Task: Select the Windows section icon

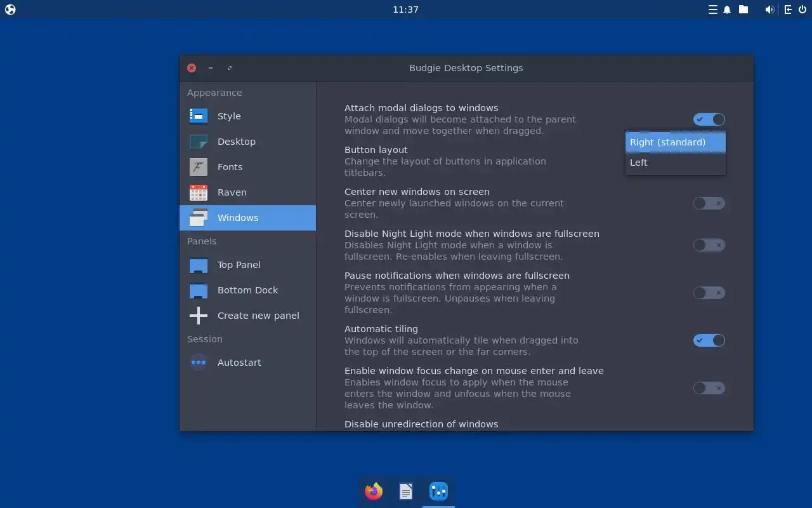Action: 199,218
